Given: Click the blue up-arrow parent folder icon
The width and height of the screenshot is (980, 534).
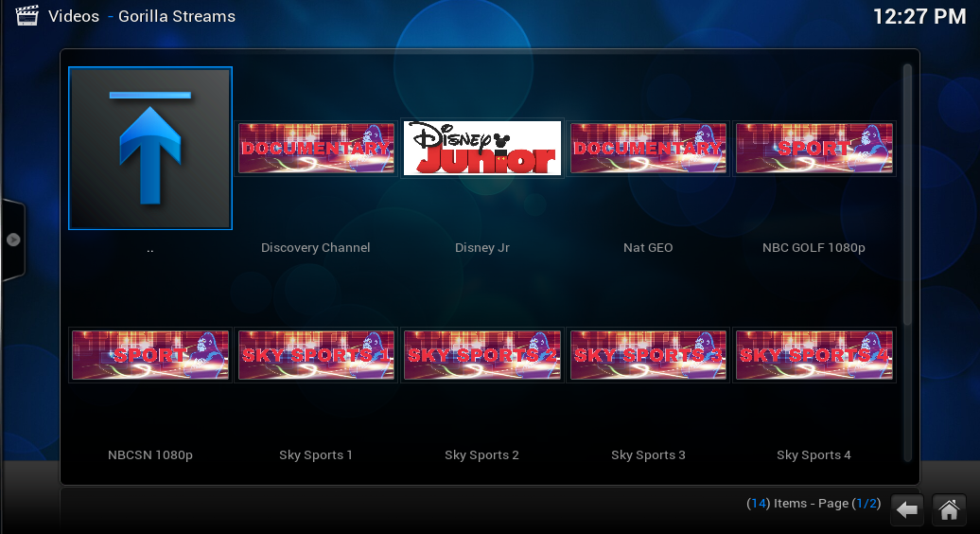Looking at the screenshot, I should [x=150, y=149].
